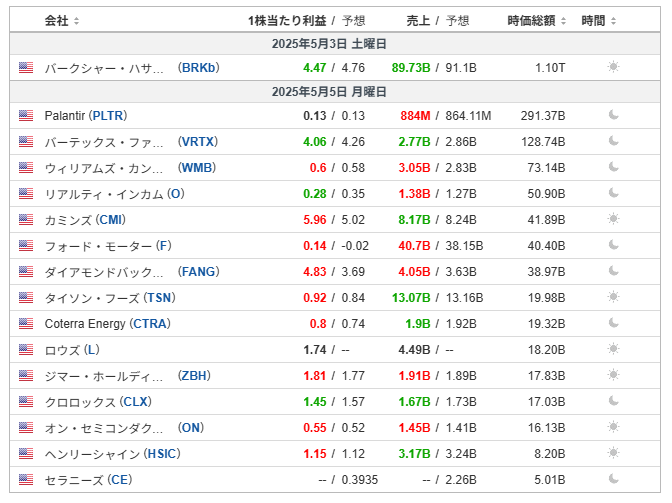Click revenue value 89.73B
This screenshot has width=672, height=503.
411,68
